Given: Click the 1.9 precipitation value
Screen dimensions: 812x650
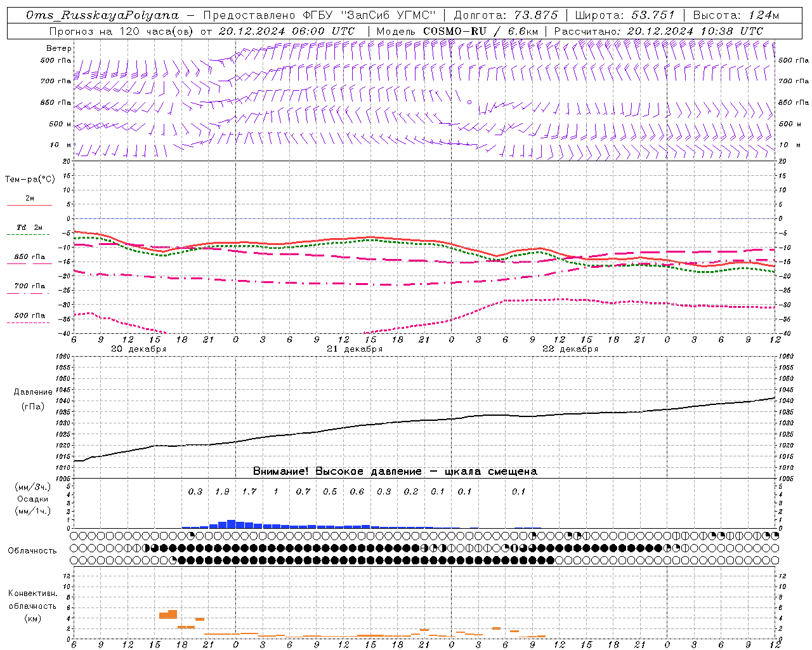Looking at the screenshot, I should point(222,491).
